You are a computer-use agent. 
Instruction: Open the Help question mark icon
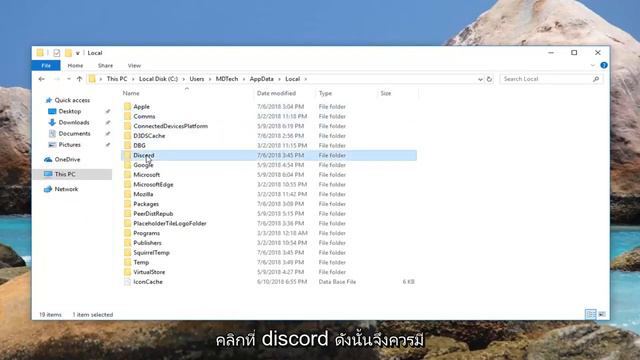(x=604, y=65)
